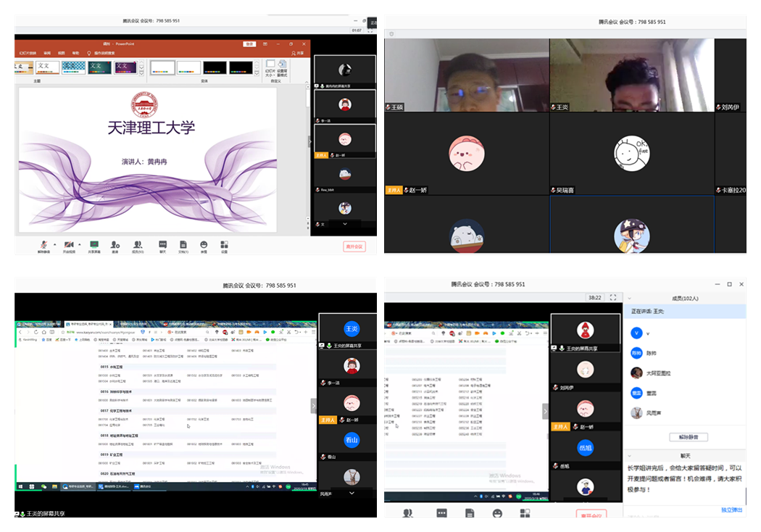761x532 pixels.
Task: Unmute microphone in top-left meeting toolbar
Action: [43, 244]
